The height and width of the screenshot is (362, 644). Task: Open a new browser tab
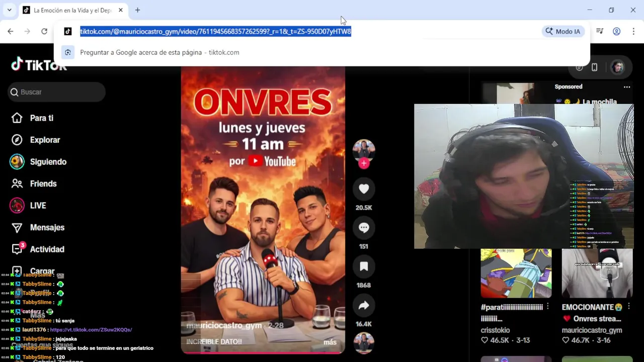(x=137, y=10)
